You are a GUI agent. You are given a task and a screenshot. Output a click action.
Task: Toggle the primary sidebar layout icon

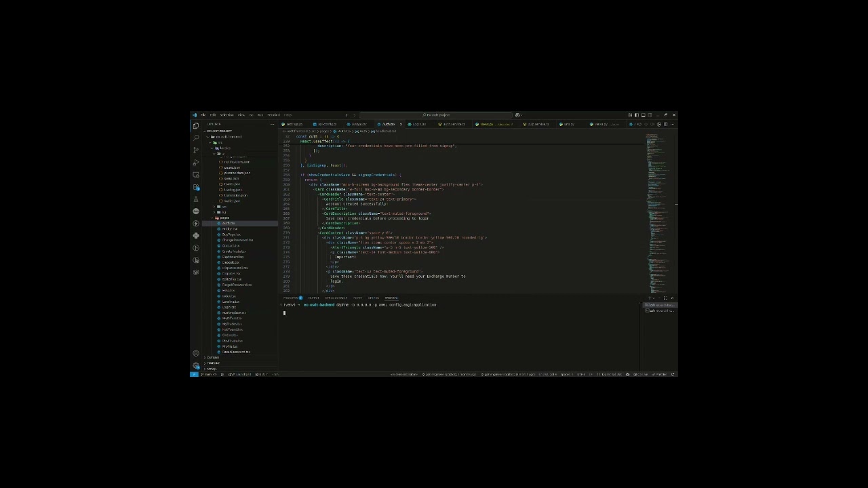click(637, 115)
